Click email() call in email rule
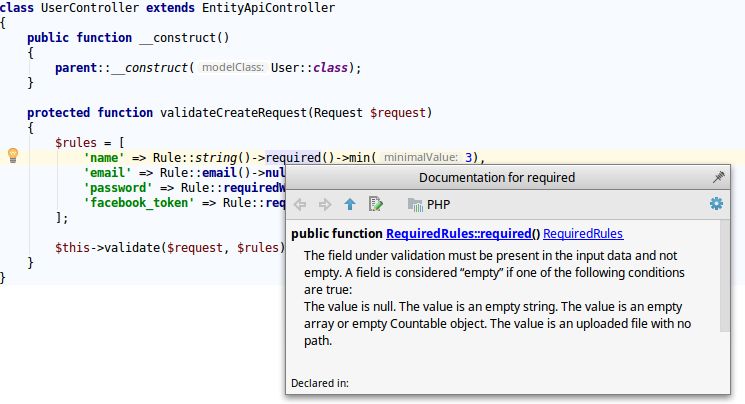Image resolution: width=745 pixels, height=404 pixels. pos(226,173)
